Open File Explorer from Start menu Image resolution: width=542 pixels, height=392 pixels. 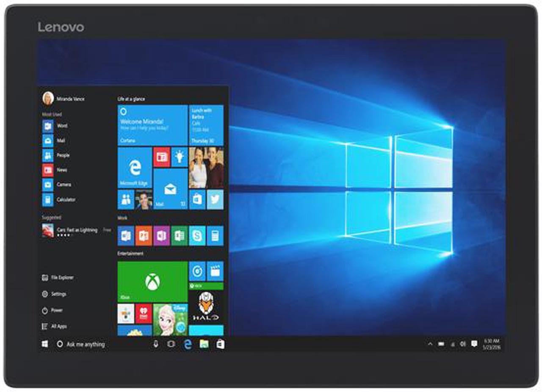(x=58, y=278)
